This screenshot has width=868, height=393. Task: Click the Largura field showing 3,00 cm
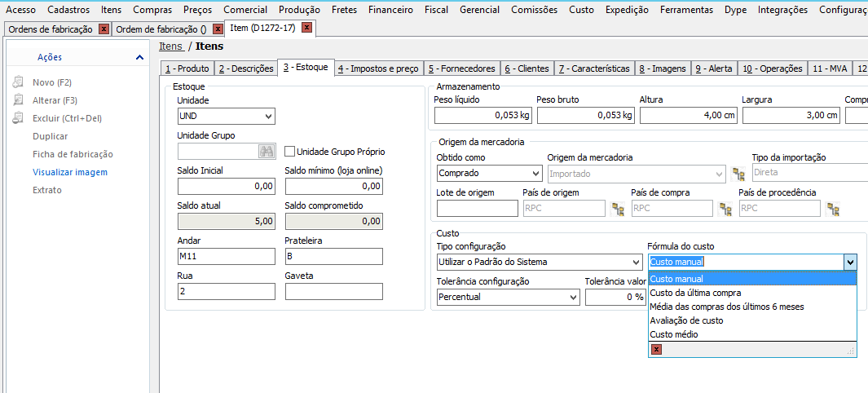[x=791, y=115]
